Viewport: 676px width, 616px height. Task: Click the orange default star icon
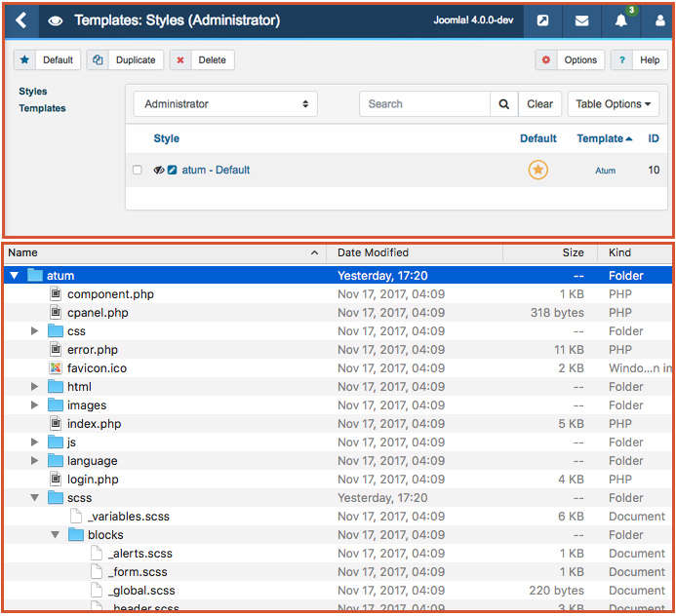click(x=537, y=171)
